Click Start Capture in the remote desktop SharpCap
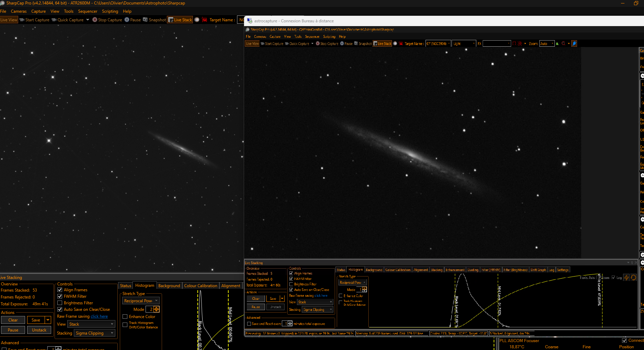 click(x=272, y=44)
